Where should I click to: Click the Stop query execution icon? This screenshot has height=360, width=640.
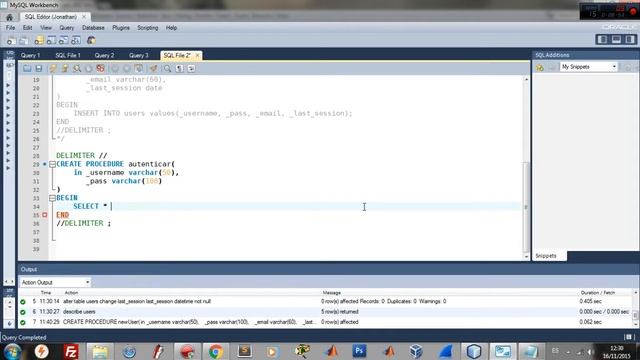pyautogui.click(x=88, y=69)
